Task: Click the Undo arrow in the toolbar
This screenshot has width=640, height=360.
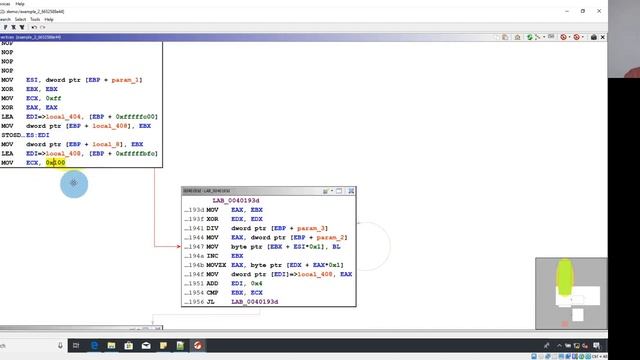Action: [x=34, y=27]
